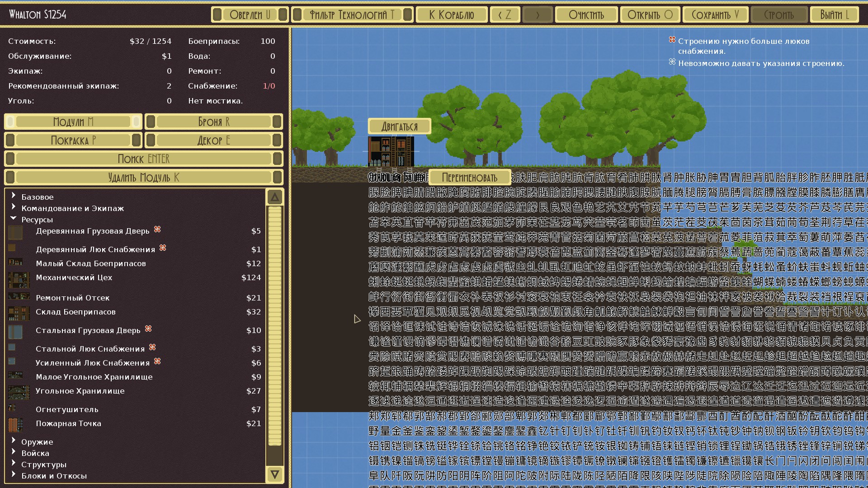The width and height of the screenshot is (868, 488).
Task: Click the Сохранить V button
Action: pos(715,14)
